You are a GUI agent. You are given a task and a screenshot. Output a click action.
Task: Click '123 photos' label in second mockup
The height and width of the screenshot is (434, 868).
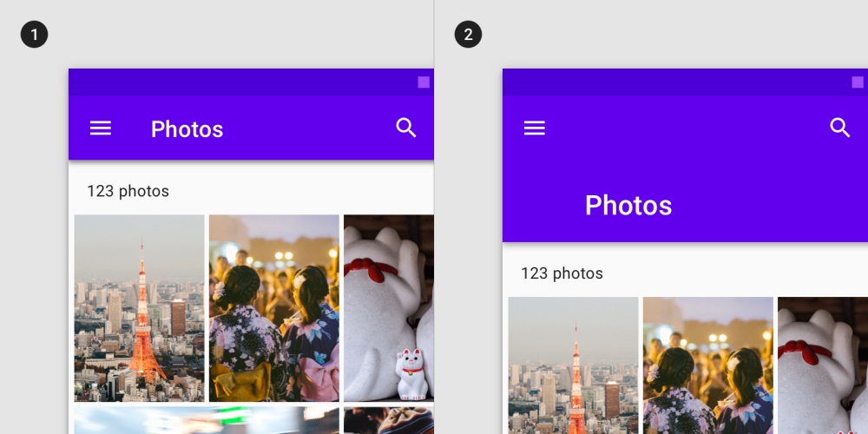[562, 273]
